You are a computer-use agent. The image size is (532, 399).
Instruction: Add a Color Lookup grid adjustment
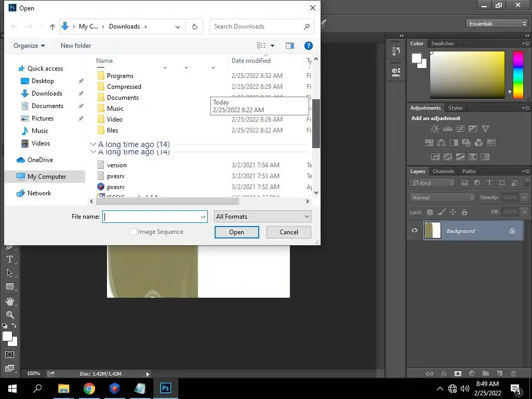coord(491,142)
